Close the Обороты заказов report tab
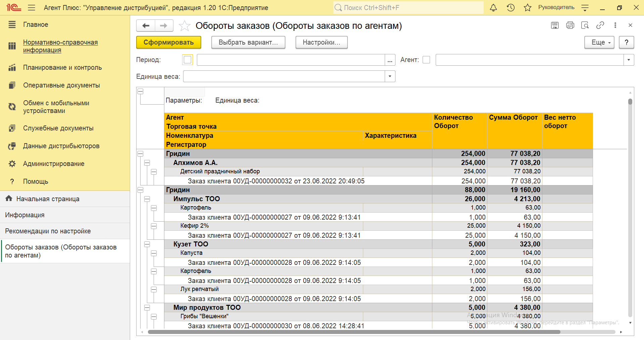The image size is (644, 340). click(x=630, y=25)
